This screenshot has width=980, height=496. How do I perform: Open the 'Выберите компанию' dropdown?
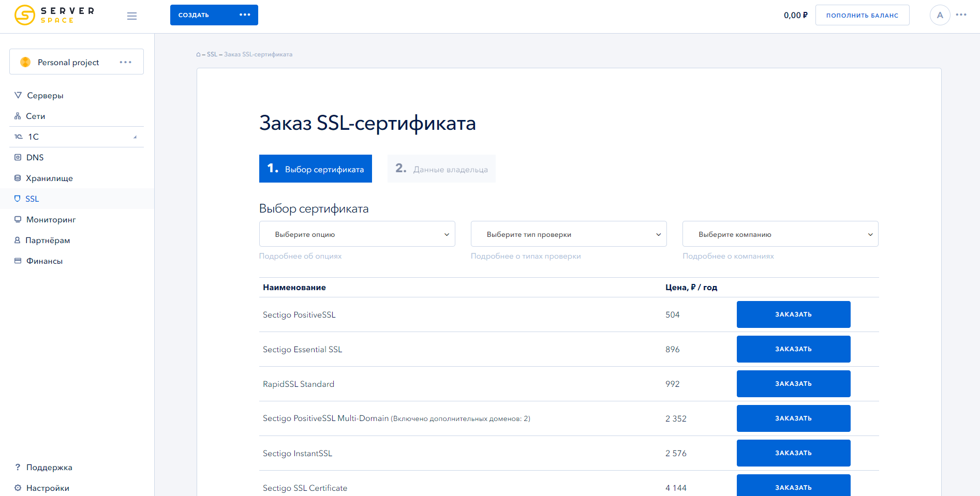pos(780,234)
